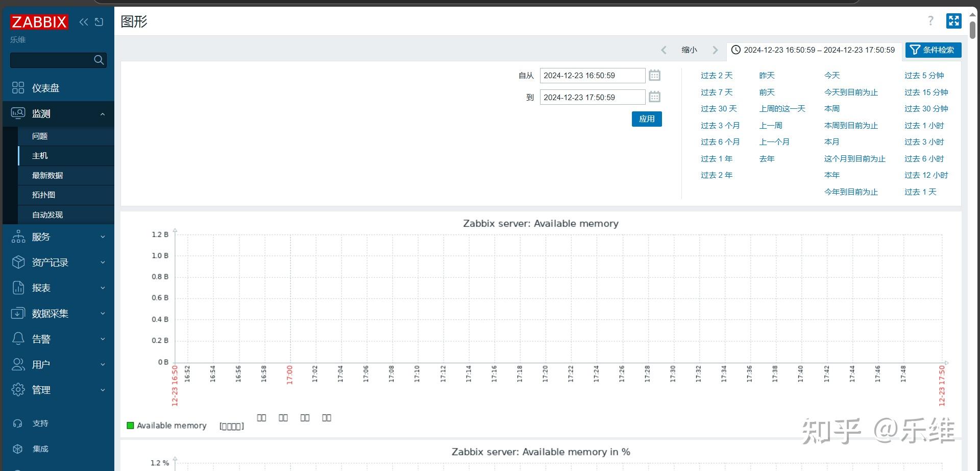Viewport: 980px width, 471px height.
Task: Click the green Available memory color swatch
Action: coord(130,425)
